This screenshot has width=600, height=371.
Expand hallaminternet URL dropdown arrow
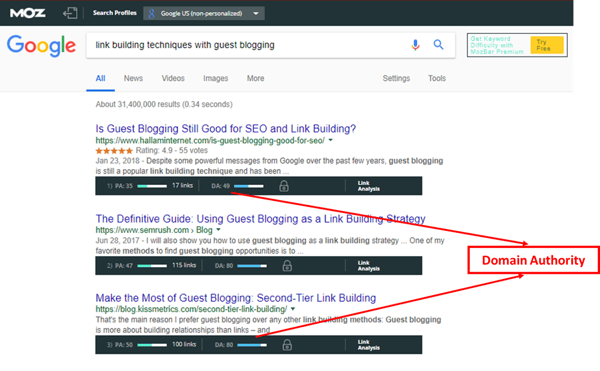(331, 140)
